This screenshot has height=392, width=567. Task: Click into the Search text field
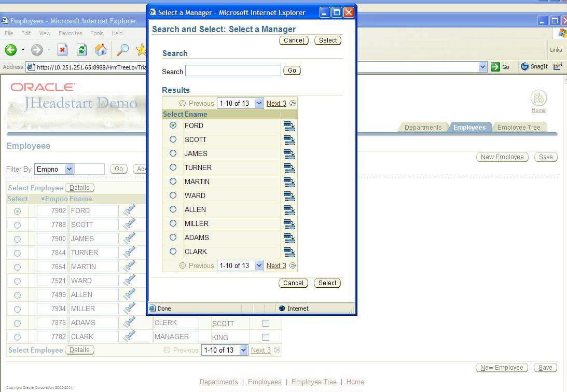(233, 71)
